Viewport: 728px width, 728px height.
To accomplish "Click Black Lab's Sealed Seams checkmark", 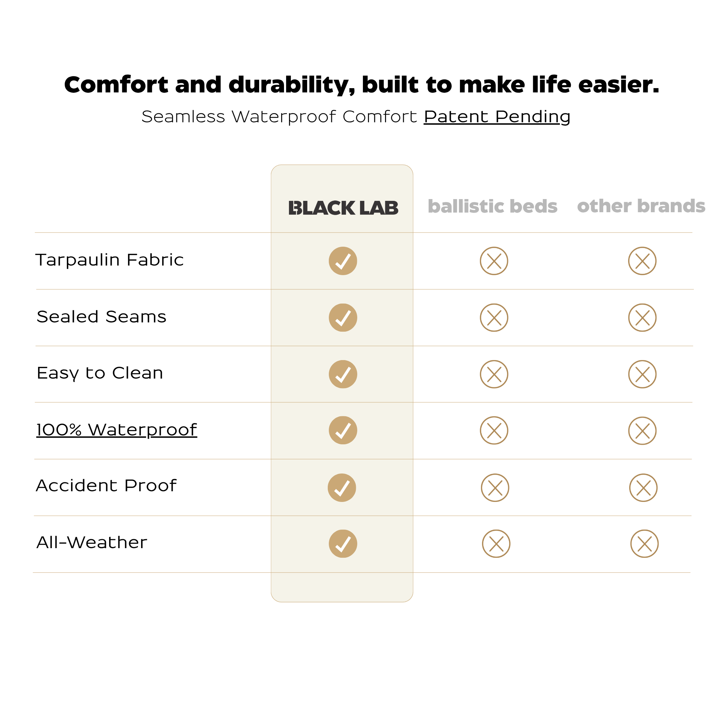I will tap(343, 318).
